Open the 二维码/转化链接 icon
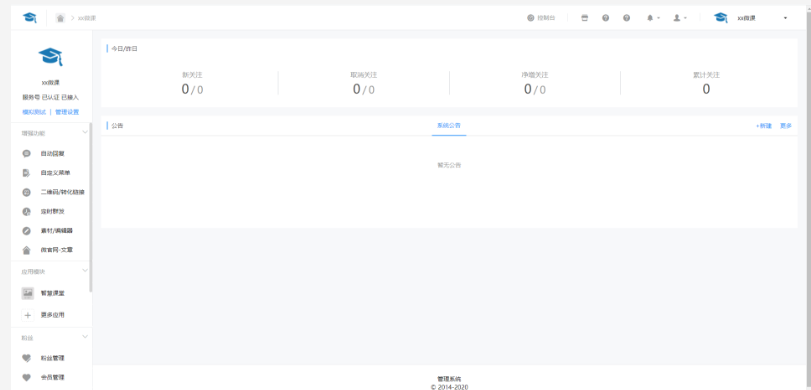Viewport: 811px width, 390px height. coord(27,192)
